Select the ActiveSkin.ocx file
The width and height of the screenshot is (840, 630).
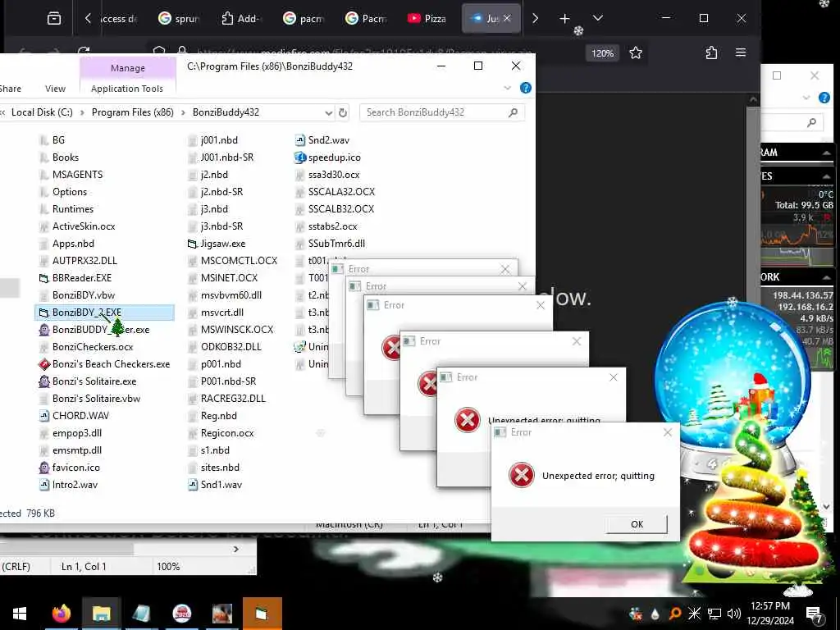click(x=77, y=226)
